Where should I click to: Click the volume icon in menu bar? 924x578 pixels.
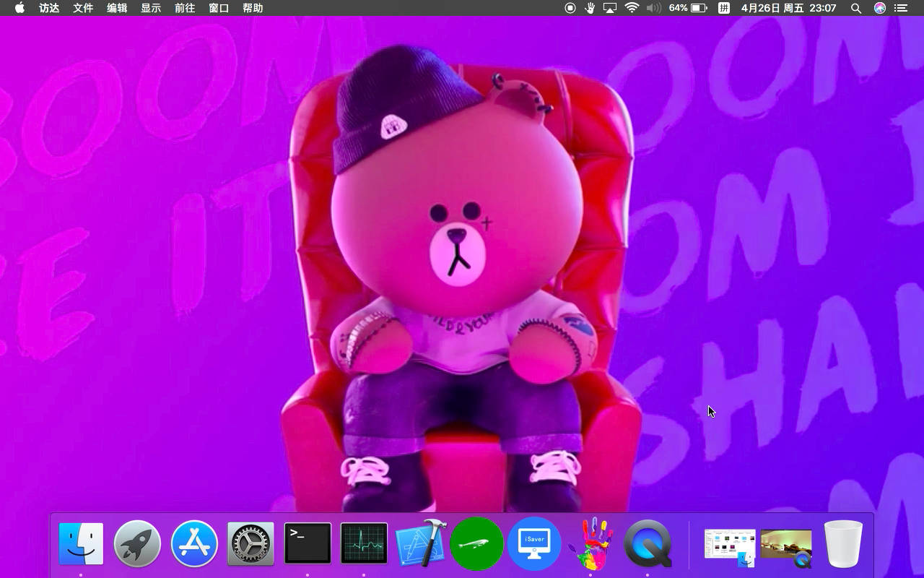coord(653,8)
